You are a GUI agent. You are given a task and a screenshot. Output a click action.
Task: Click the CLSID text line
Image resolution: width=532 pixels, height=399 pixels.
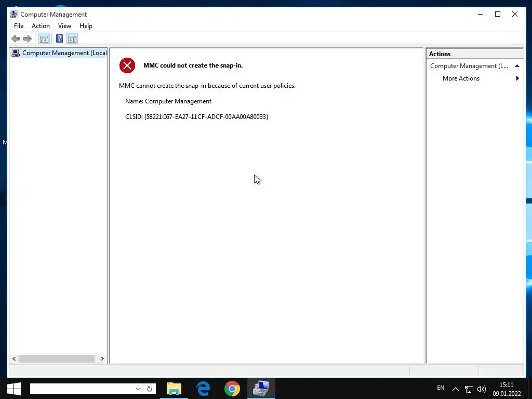pyautogui.click(x=197, y=117)
